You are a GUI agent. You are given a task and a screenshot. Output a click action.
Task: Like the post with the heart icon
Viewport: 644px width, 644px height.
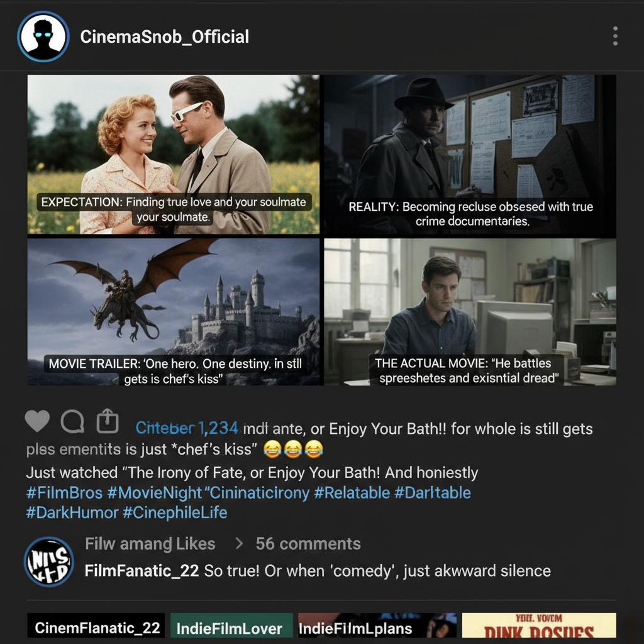click(37, 421)
